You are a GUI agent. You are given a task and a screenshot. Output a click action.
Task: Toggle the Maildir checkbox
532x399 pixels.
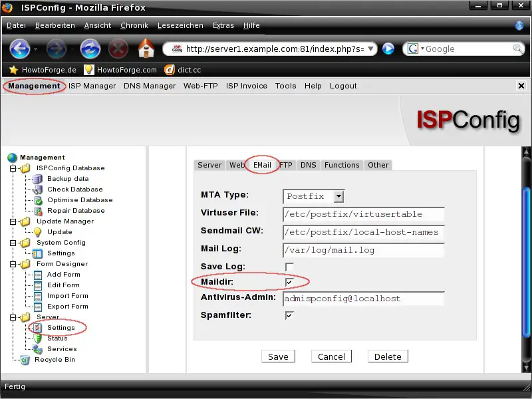click(289, 281)
